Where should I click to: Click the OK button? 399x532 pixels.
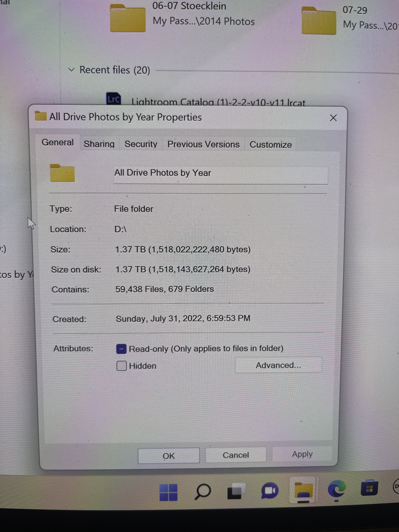point(169,456)
